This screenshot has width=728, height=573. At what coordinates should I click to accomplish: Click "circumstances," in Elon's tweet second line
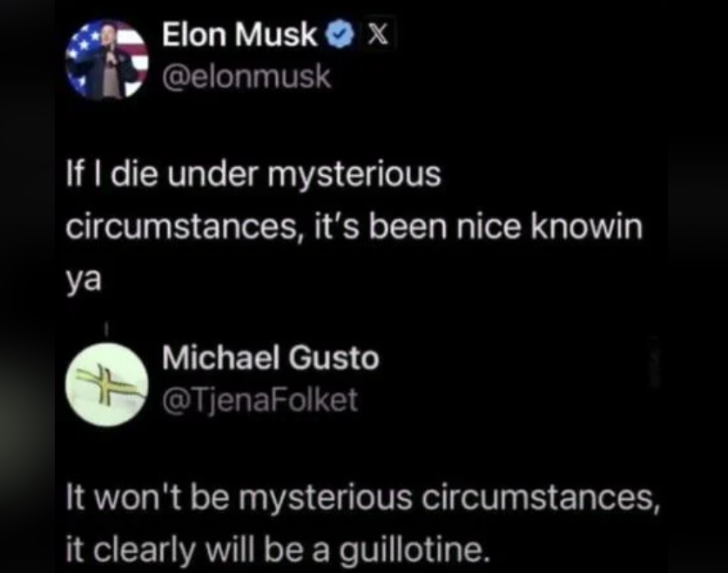point(162,228)
